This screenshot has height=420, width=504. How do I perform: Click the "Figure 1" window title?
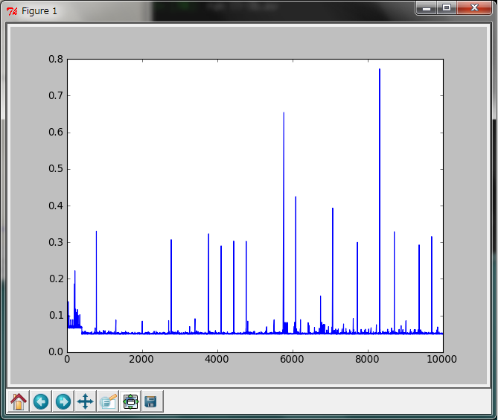coord(39,11)
